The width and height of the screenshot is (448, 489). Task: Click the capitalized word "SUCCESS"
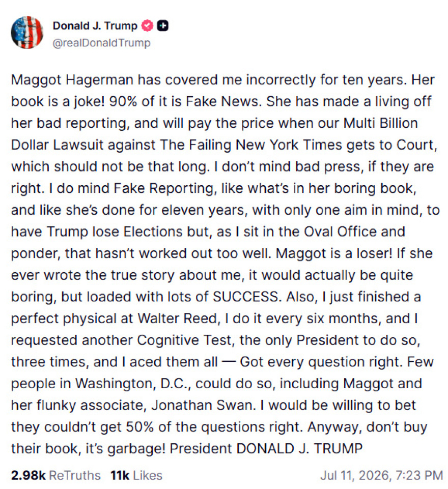[x=245, y=297]
